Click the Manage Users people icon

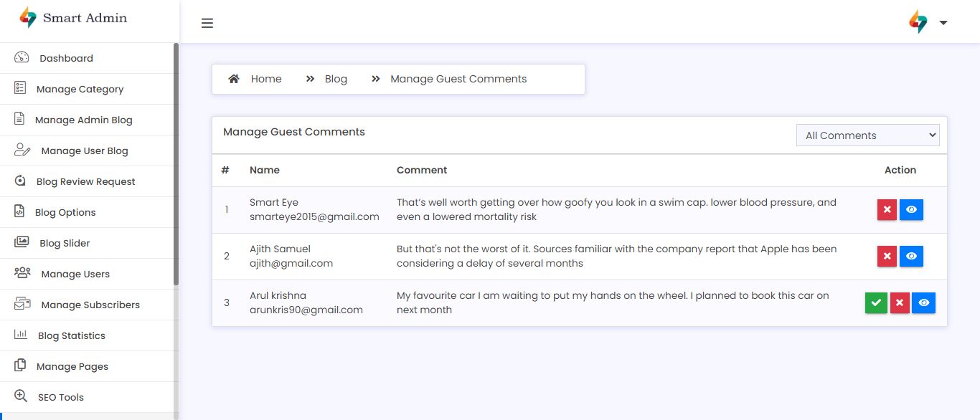(x=22, y=273)
